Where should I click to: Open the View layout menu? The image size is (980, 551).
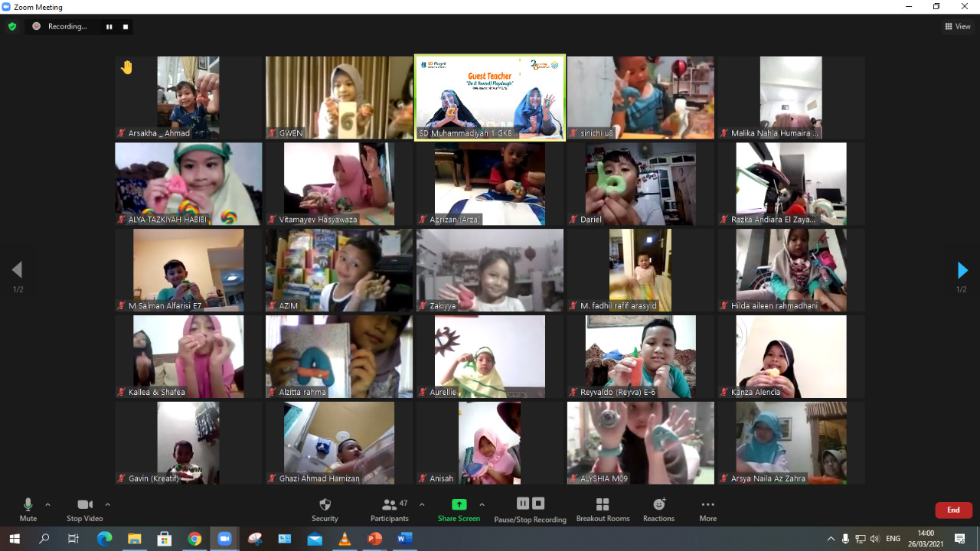958,26
